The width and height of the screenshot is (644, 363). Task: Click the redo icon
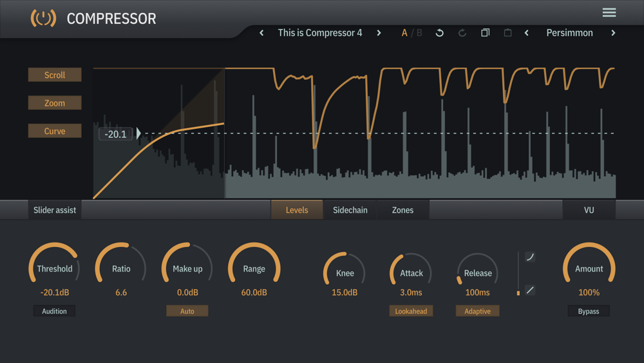462,33
